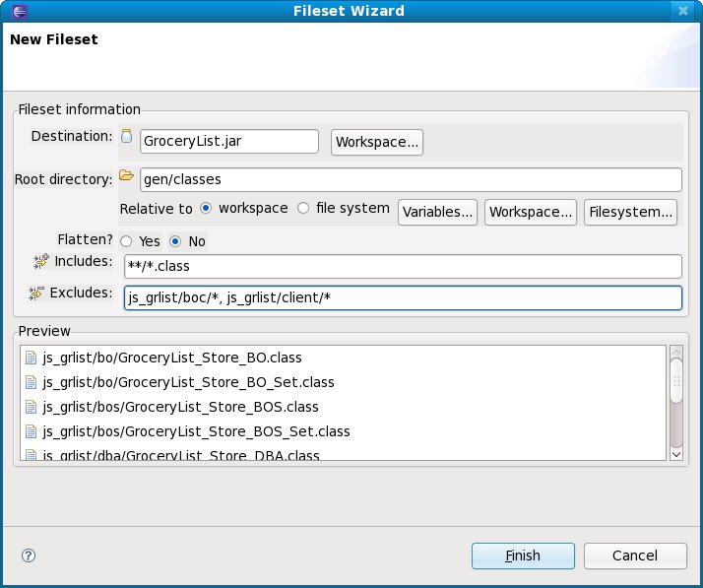Select the workspace radio button
Viewport: 703px width, 588px height.
(x=206, y=209)
